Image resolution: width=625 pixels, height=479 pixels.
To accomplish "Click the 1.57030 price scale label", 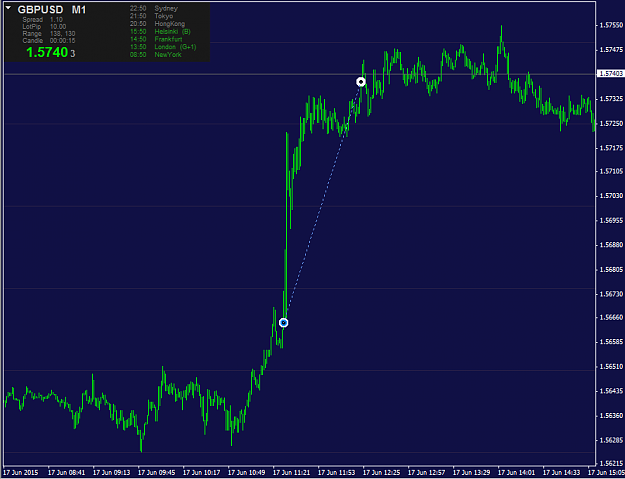I will (x=611, y=196).
